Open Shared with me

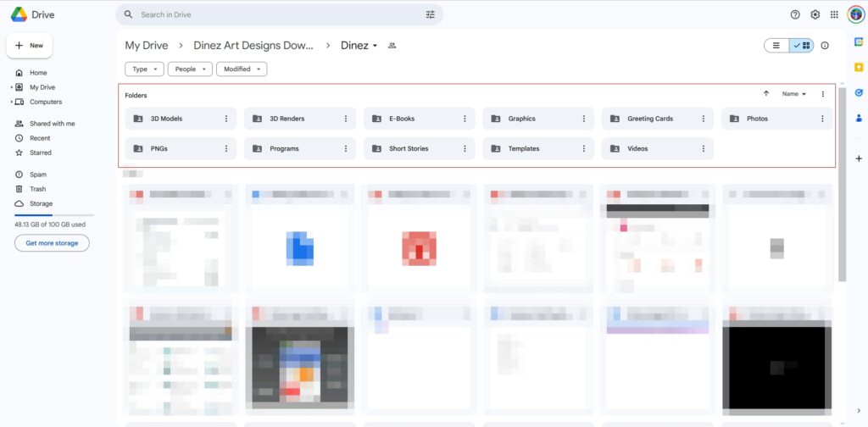50,124
